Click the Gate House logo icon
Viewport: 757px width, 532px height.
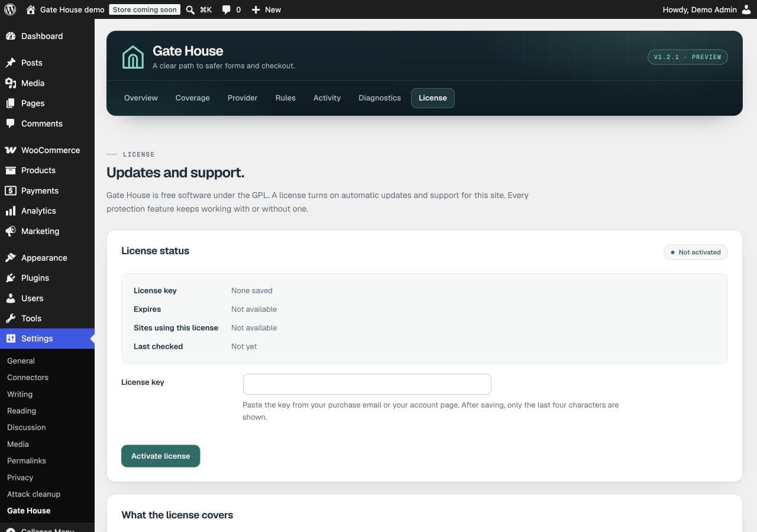(x=133, y=57)
